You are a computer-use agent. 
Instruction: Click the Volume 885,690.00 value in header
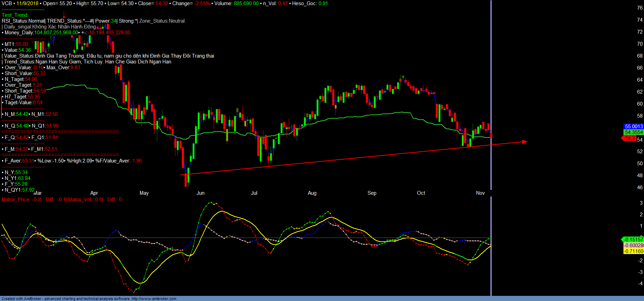click(246, 3)
